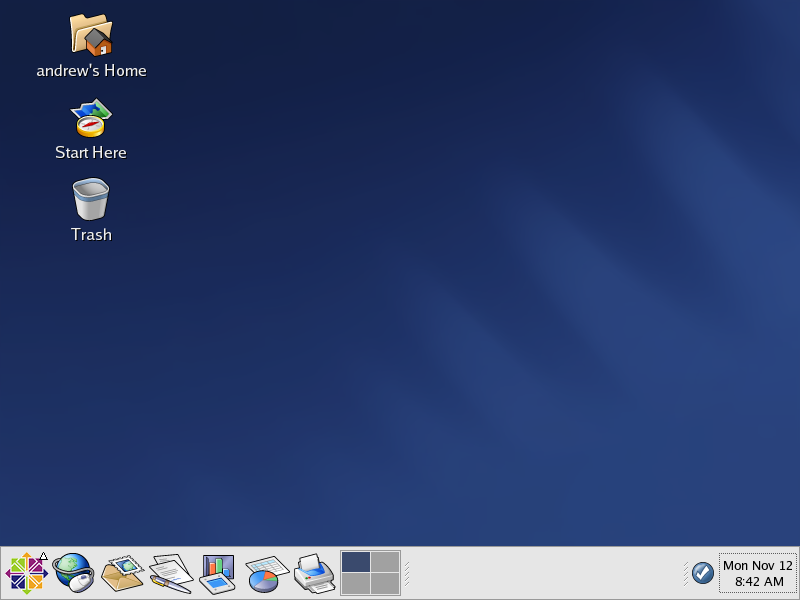
Task: Click the clock showing Mon Nov 12
Action: [758, 573]
